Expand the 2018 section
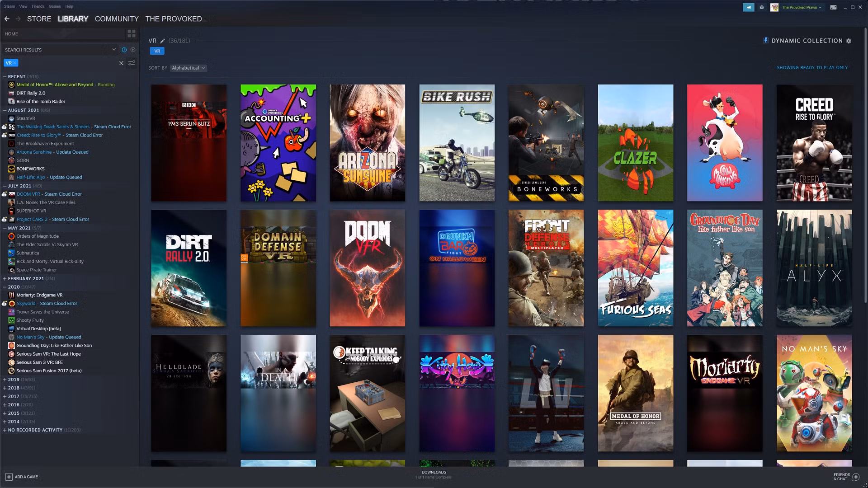Screen dimensions: 868x488 [x=5, y=388]
